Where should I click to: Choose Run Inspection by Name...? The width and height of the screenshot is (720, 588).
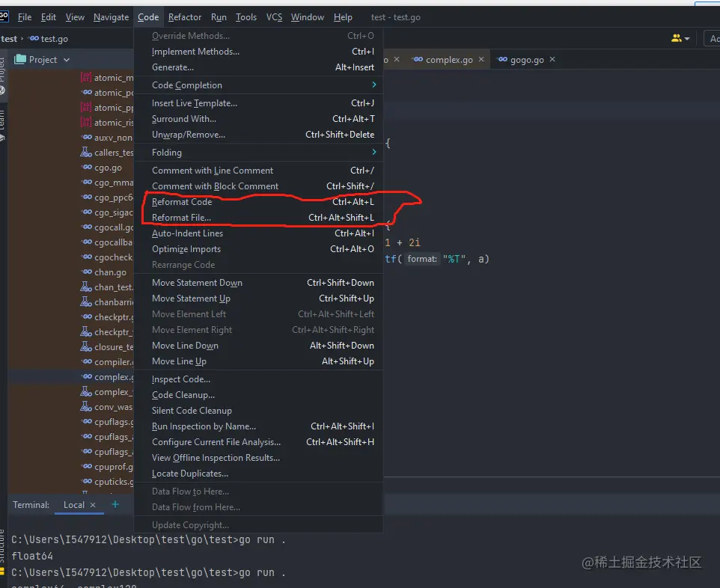click(x=259, y=426)
